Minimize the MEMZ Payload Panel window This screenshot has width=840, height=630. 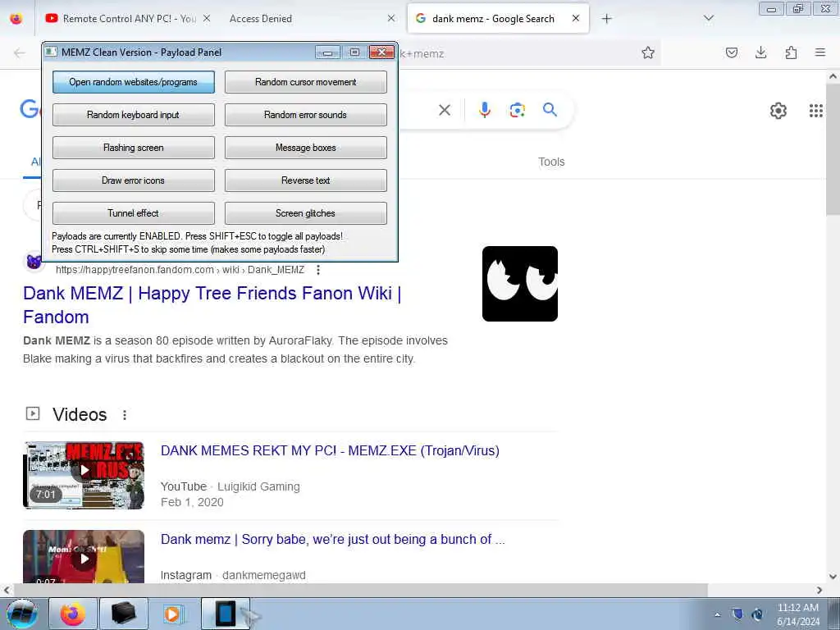tap(328, 52)
